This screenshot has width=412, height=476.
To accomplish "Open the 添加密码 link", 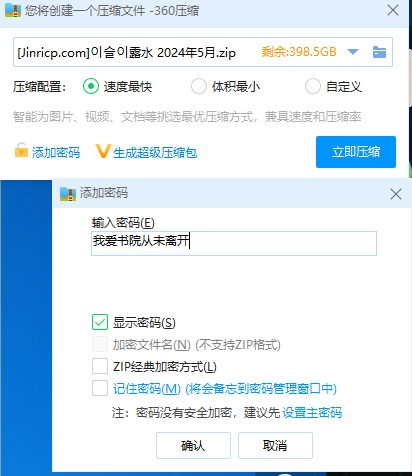I will 56,153.
